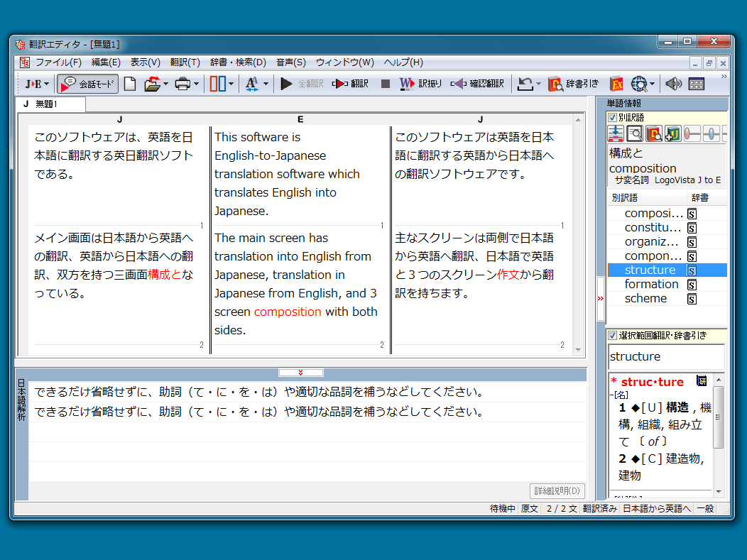Click the keyboard grid icon in toolbar

[x=696, y=84]
